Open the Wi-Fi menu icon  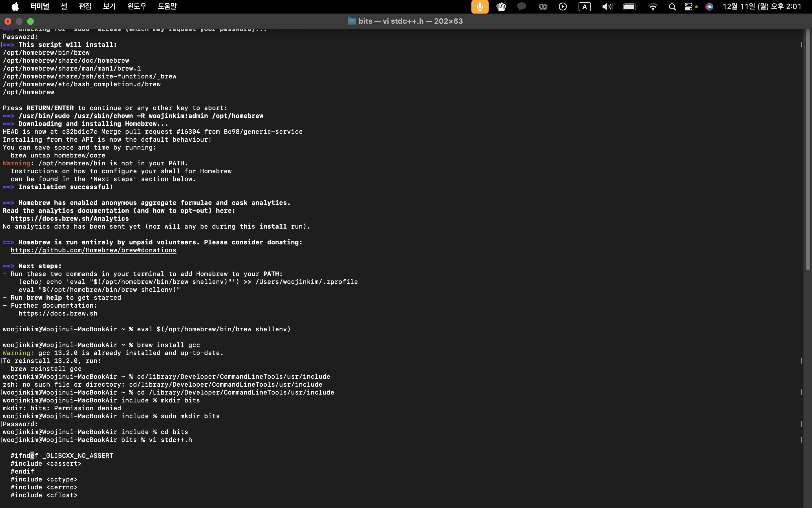(653, 7)
